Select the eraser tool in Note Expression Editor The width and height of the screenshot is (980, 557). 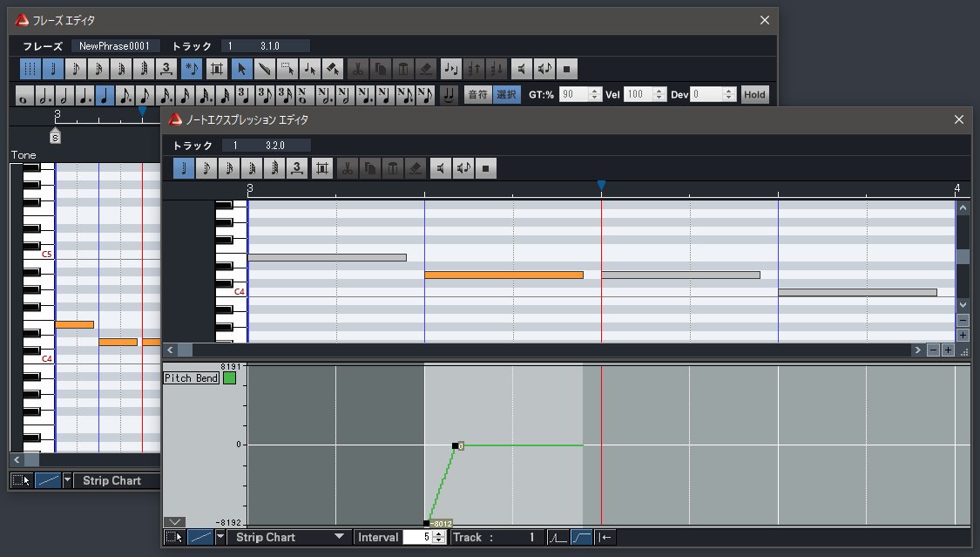[x=415, y=168]
